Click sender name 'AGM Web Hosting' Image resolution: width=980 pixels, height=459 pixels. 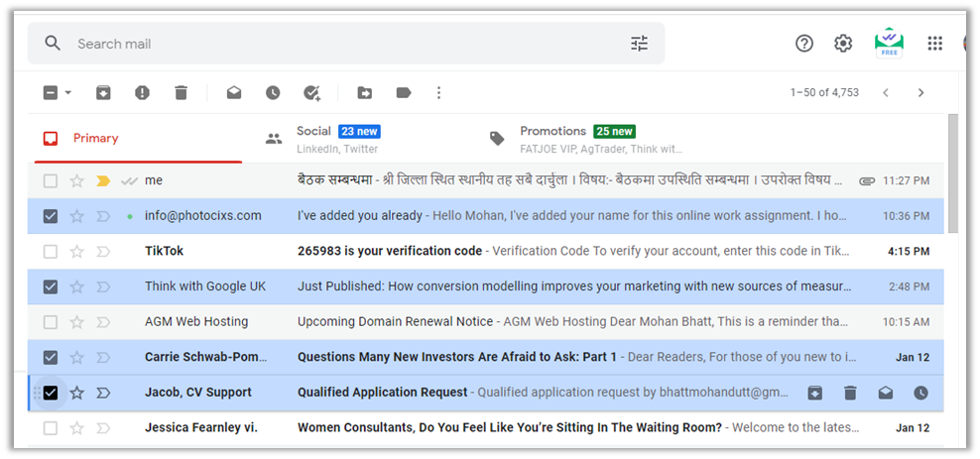(x=196, y=322)
